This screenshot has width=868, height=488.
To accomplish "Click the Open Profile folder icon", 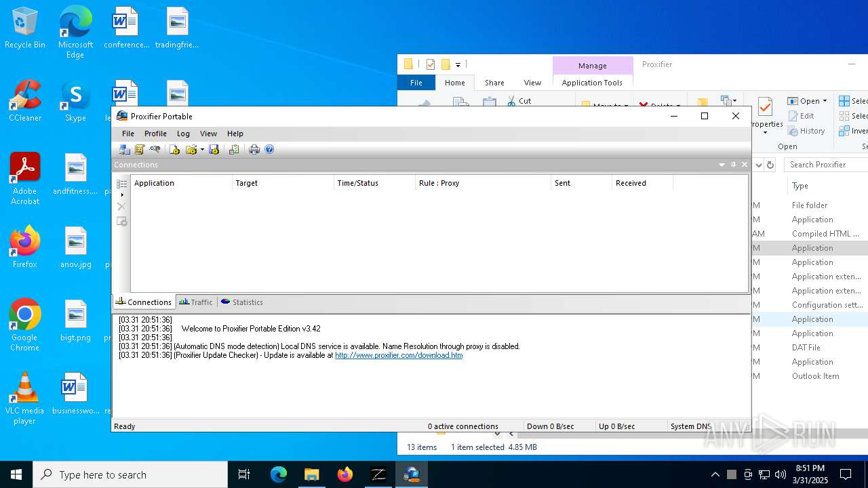I will coord(191,149).
